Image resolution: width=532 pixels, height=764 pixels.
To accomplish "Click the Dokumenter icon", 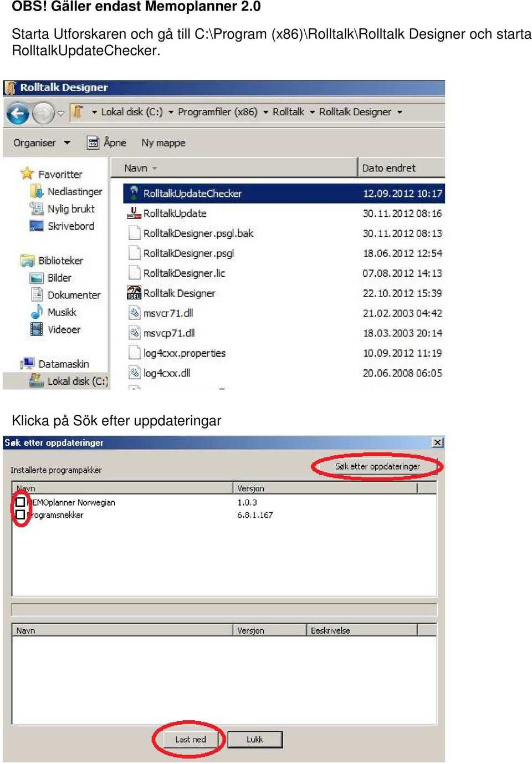I will [37, 294].
